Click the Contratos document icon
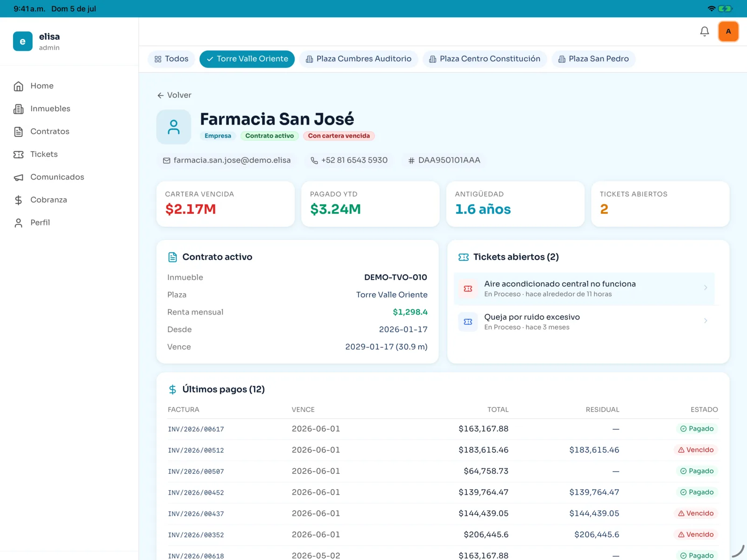This screenshot has height=560, width=747. click(19, 132)
